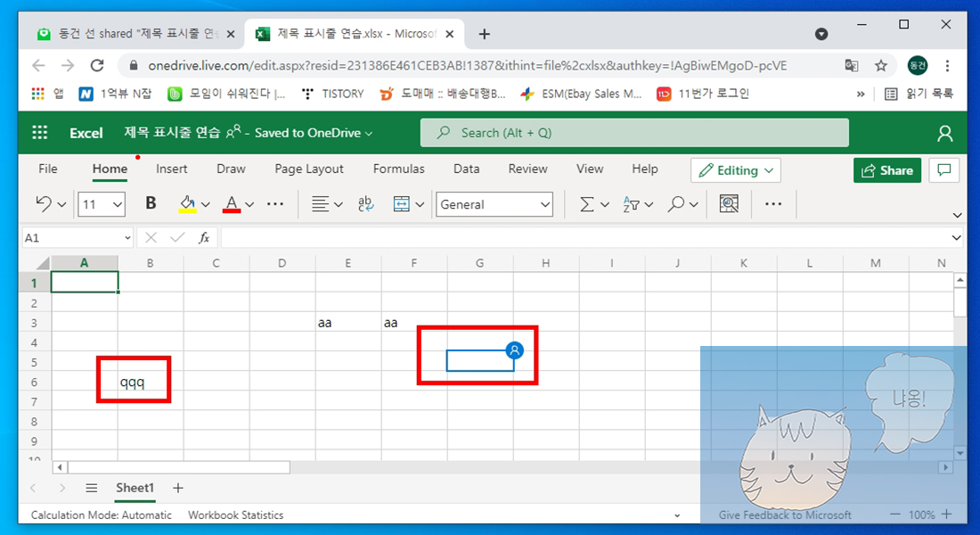This screenshot has width=980, height=535.
Task: Switch to the Draw tab
Action: [231, 169]
